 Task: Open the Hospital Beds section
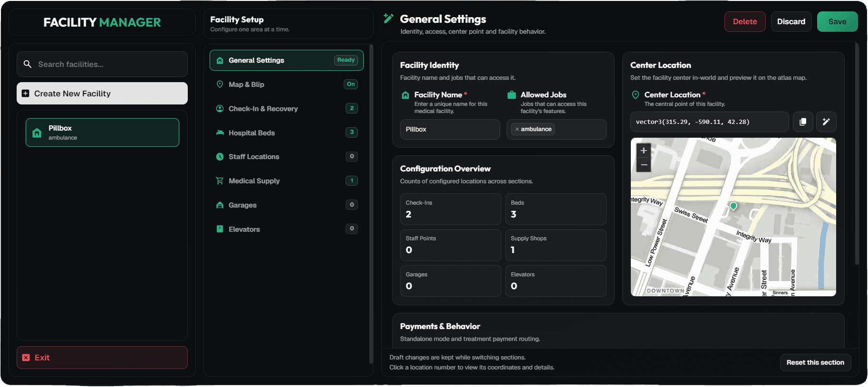[287, 132]
